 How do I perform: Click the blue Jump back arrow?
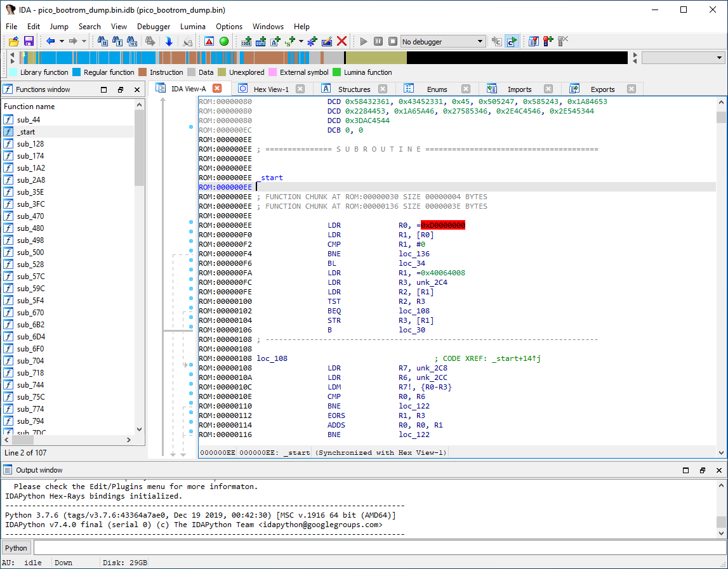50,41
